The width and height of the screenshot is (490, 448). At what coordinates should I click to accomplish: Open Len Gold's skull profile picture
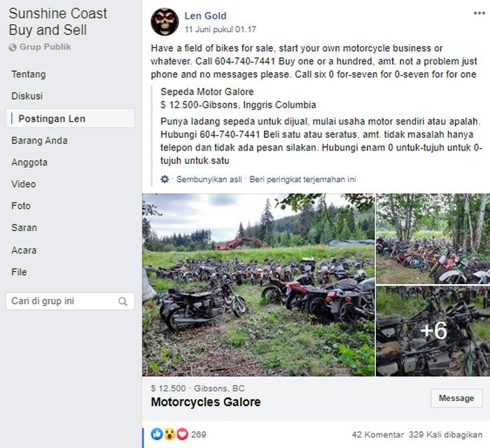click(164, 22)
